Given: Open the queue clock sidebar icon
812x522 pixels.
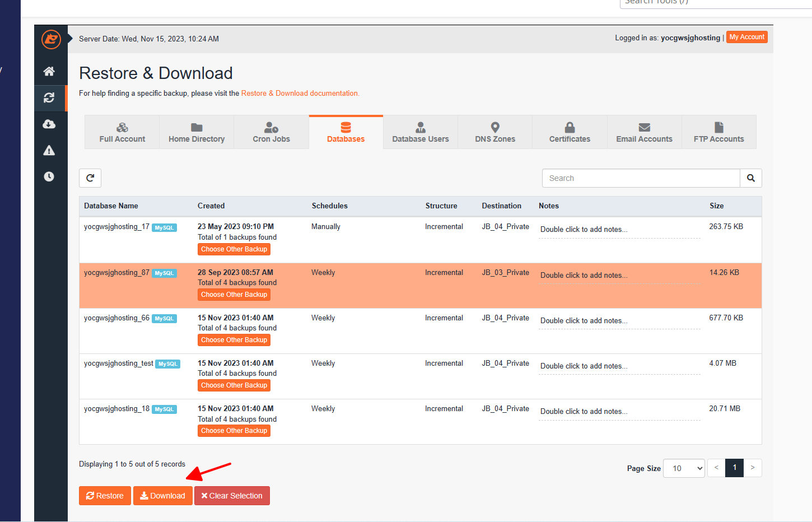Looking at the screenshot, I should (49, 176).
